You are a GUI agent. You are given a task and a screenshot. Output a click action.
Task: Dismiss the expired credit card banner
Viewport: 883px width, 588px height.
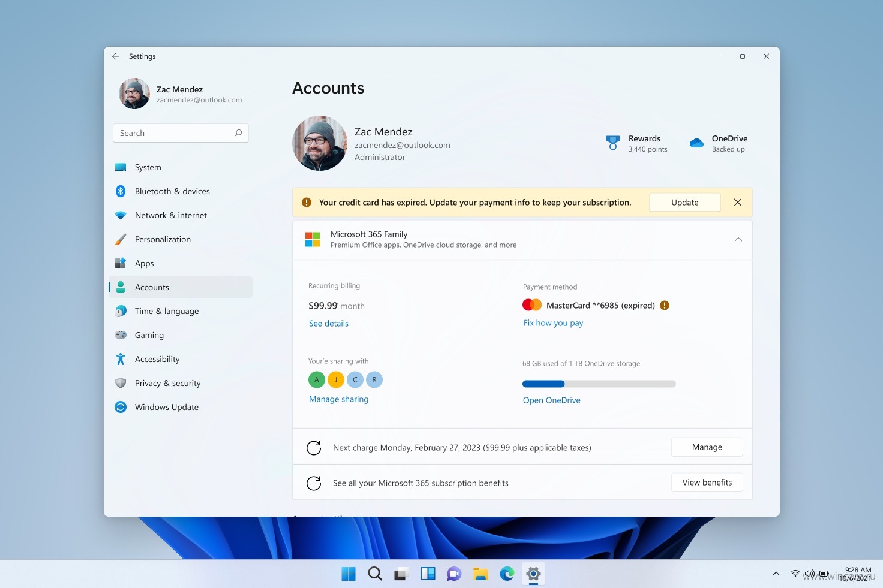point(738,203)
